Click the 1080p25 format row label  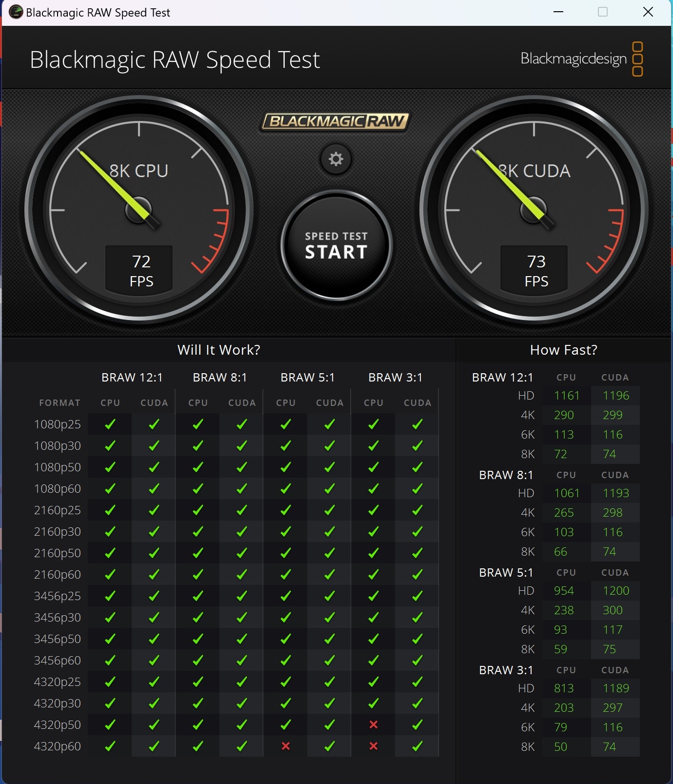pos(57,424)
